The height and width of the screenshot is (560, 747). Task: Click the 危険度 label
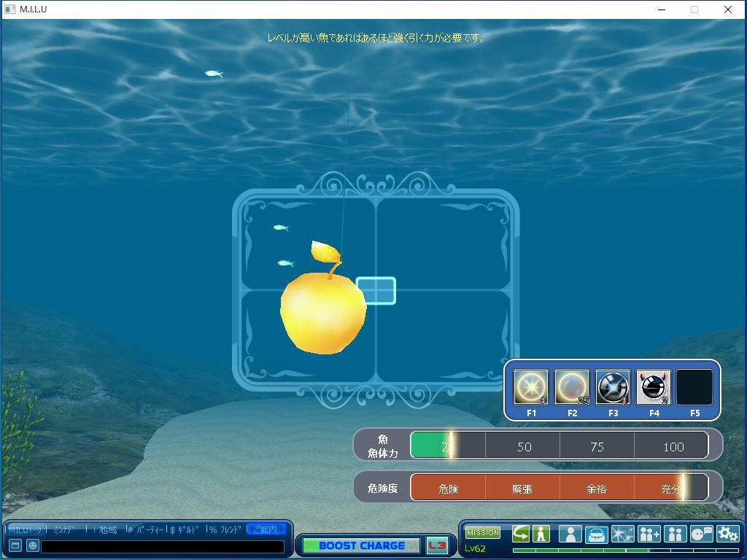tap(382, 488)
